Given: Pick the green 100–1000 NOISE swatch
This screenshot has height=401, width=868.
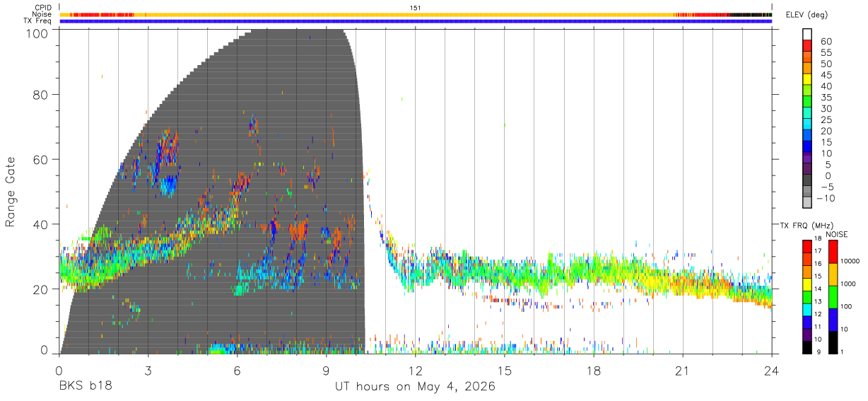Looking at the screenshot, I should 832,297.
